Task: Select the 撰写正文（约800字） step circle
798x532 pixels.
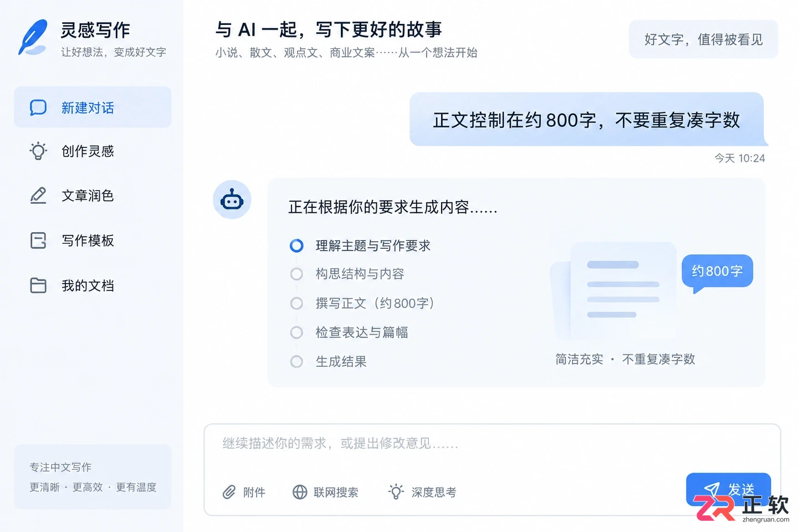Action: click(x=297, y=303)
